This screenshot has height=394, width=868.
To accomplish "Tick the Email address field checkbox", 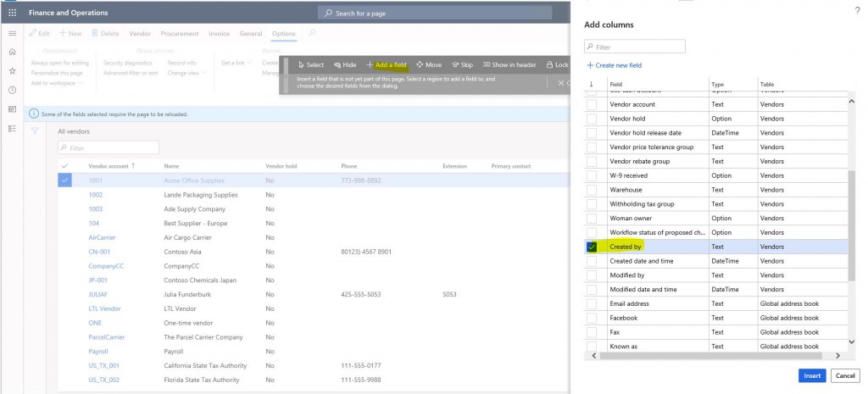I will (592, 303).
